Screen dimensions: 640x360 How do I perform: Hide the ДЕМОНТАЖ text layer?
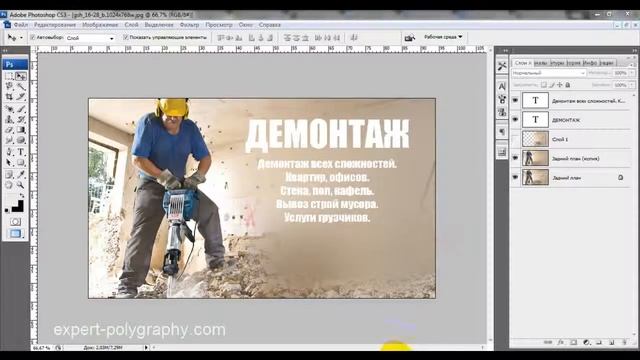click(x=515, y=120)
